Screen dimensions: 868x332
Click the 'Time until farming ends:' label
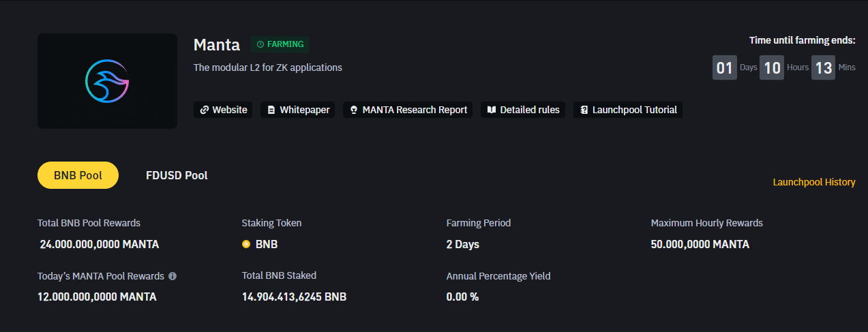(x=803, y=40)
